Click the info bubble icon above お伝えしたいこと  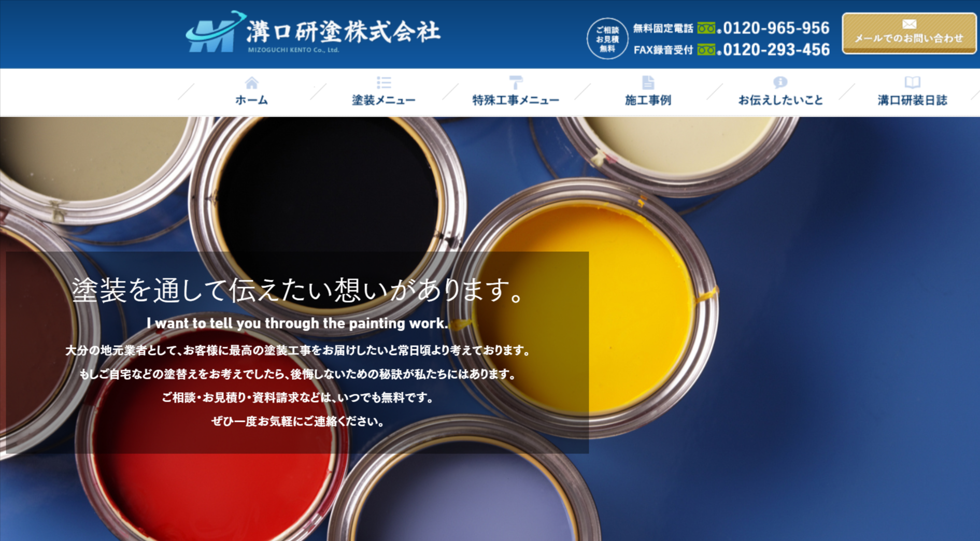click(780, 82)
